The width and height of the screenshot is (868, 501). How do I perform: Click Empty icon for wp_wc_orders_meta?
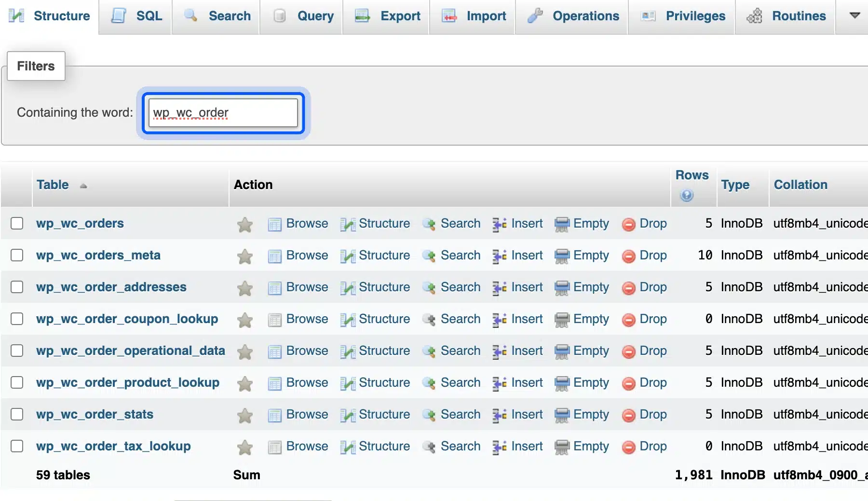562,257
